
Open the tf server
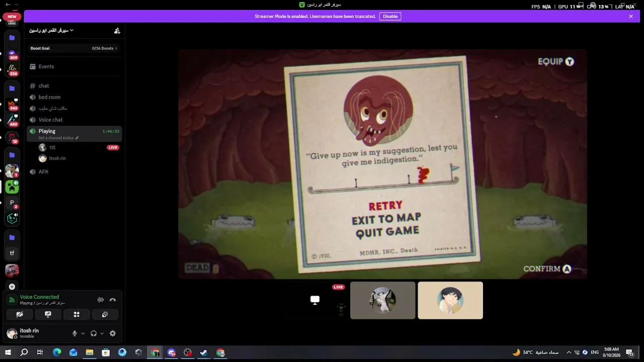pyautogui.click(x=12, y=253)
